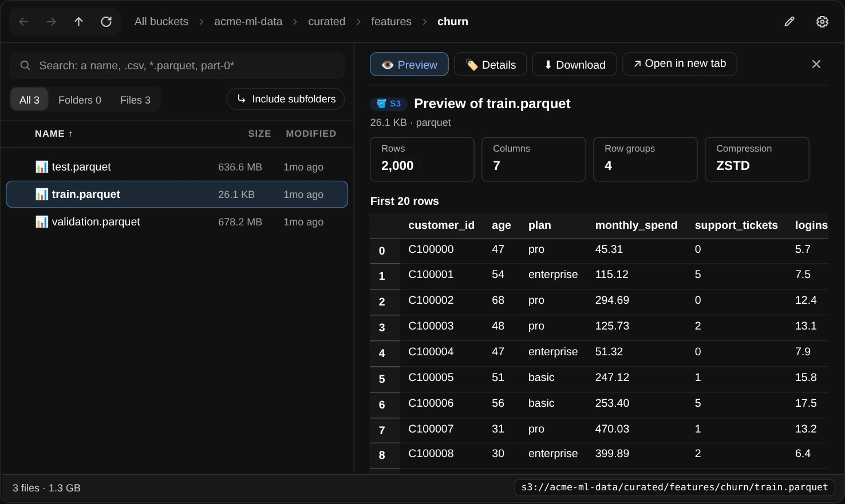845x504 pixels.
Task: Select the train.parquet row
Action: [x=177, y=194]
